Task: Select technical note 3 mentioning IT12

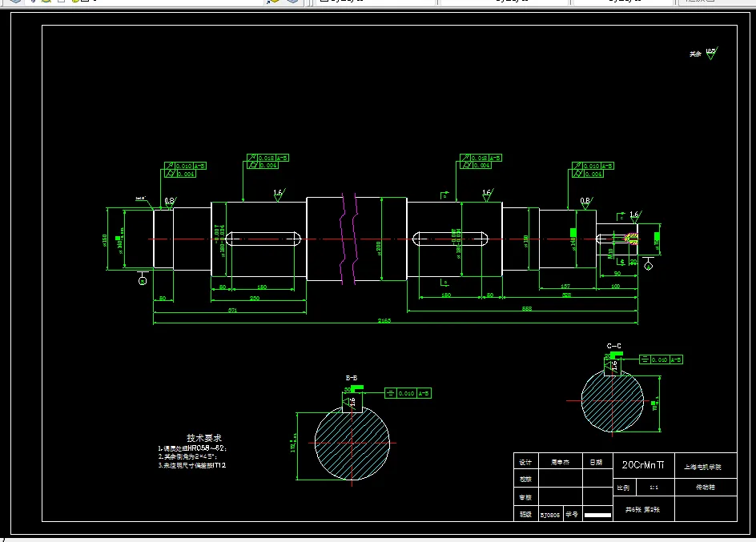Action: click(192, 465)
